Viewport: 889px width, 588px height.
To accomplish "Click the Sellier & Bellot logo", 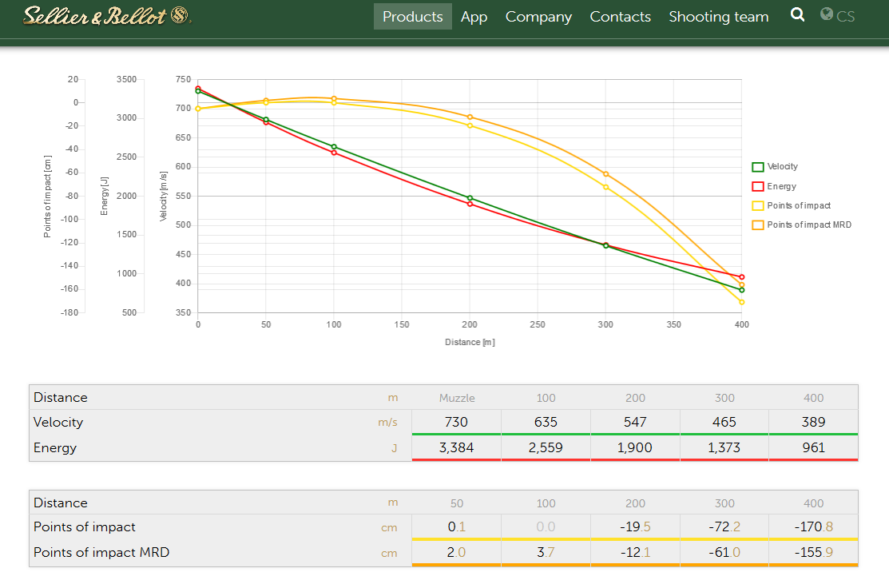I will point(106,16).
